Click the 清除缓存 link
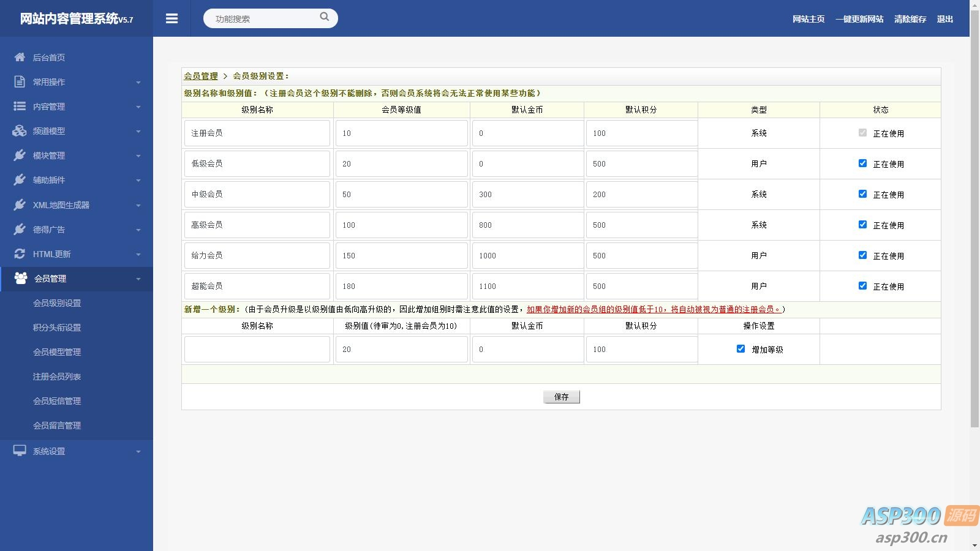 tap(910, 19)
